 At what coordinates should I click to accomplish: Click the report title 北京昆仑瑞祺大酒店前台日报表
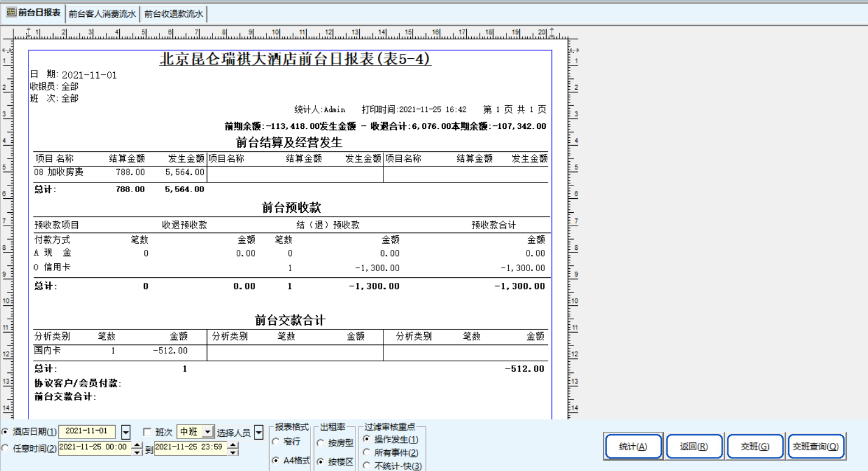click(295, 59)
